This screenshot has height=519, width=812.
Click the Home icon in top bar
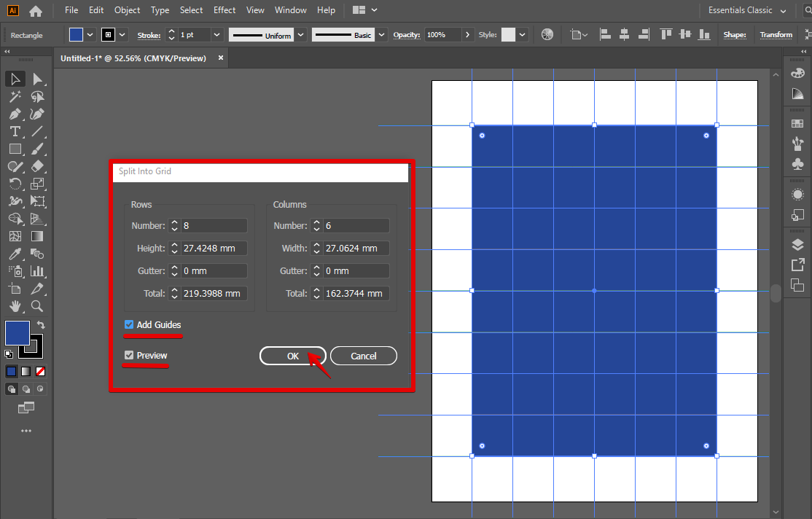35,11
